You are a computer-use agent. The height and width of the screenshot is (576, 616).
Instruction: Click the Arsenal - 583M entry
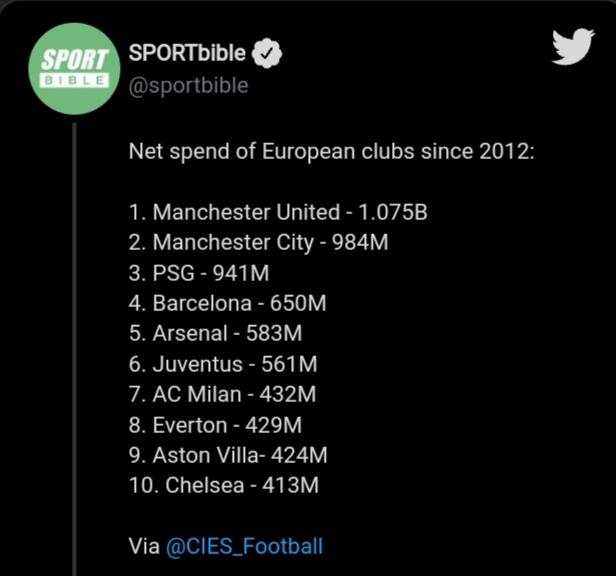[x=215, y=333]
